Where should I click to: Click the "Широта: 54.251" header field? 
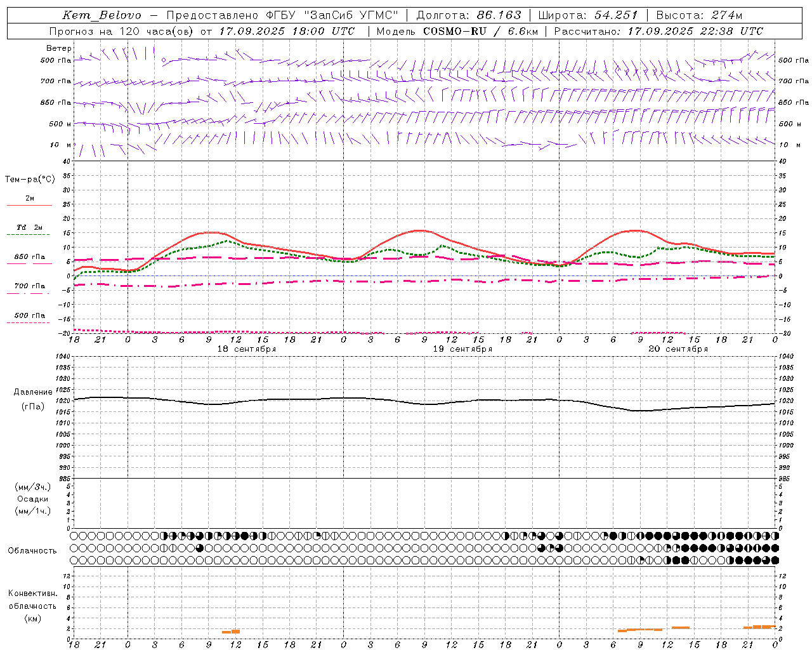click(x=587, y=15)
